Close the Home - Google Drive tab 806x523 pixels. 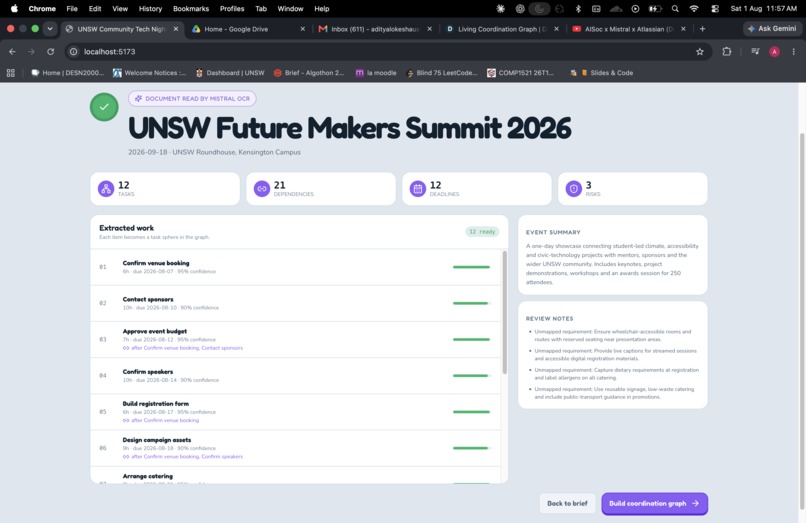(302, 29)
